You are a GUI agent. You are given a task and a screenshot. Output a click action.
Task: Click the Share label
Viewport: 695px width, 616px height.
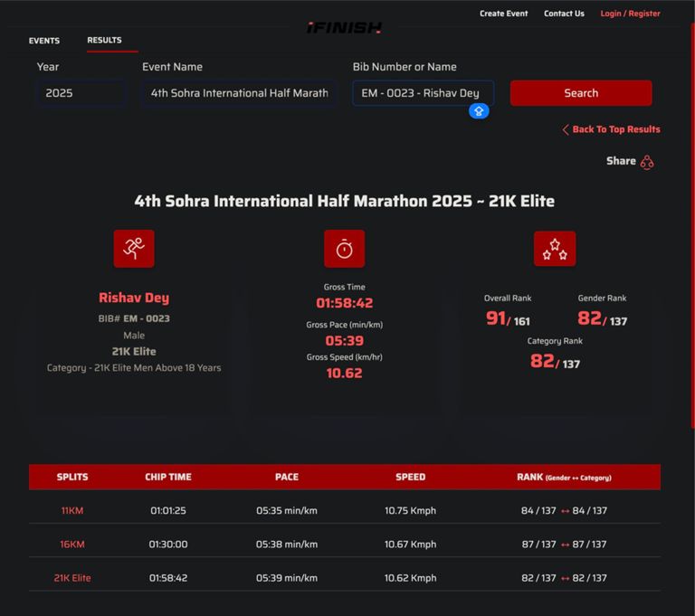click(x=621, y=161)
